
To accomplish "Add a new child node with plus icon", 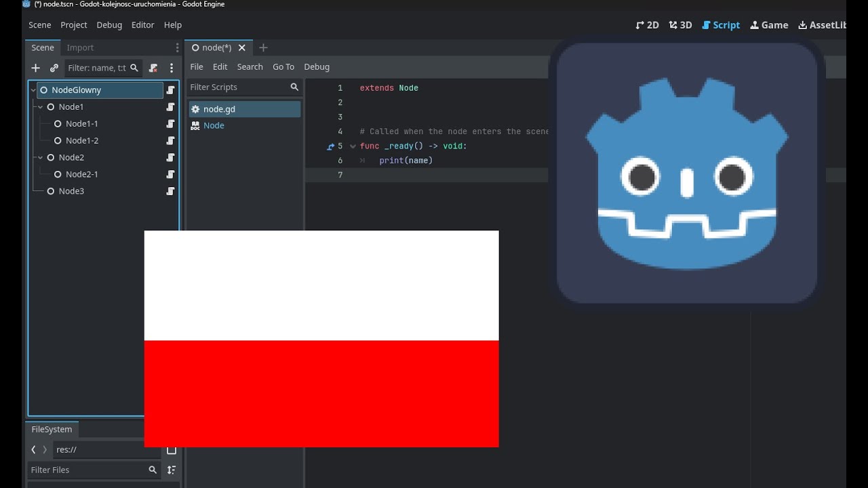I will coord(36,68).
